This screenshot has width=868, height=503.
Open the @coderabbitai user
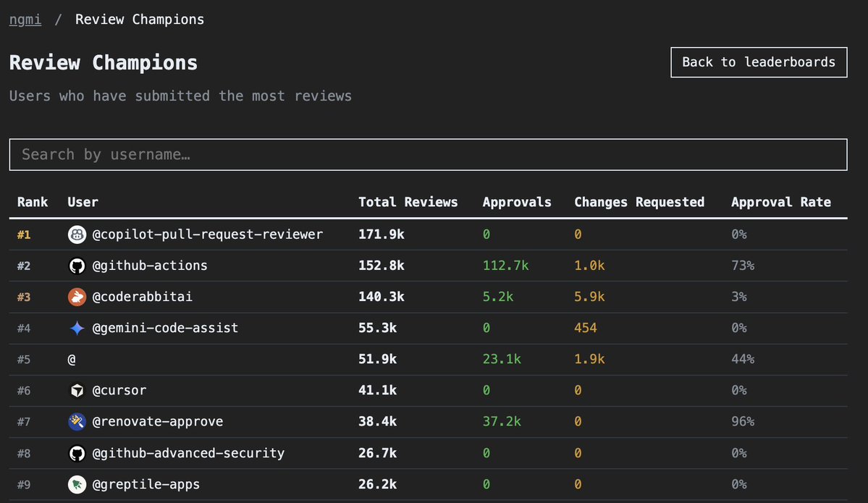pos(143,297)
